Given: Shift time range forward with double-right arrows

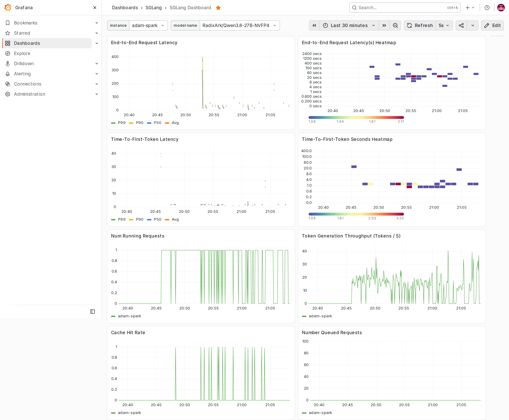Looking at the screenshot, I should click(x=384, y=25).
